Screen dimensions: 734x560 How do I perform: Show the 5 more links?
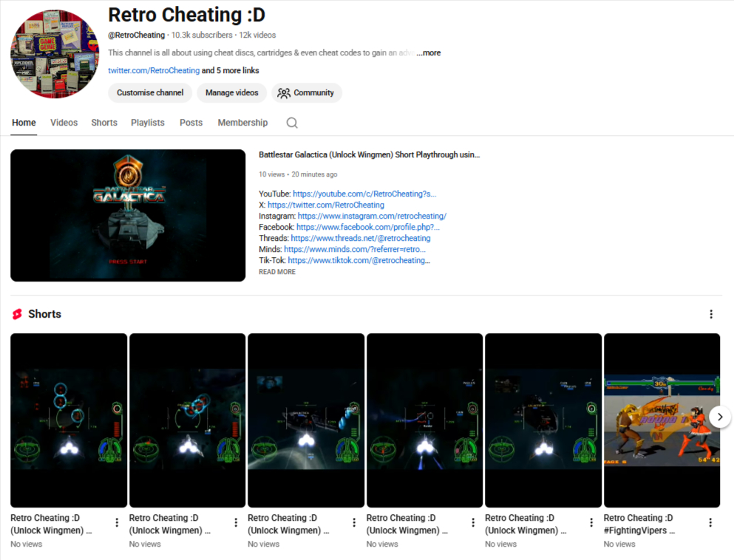click(231, 70)
